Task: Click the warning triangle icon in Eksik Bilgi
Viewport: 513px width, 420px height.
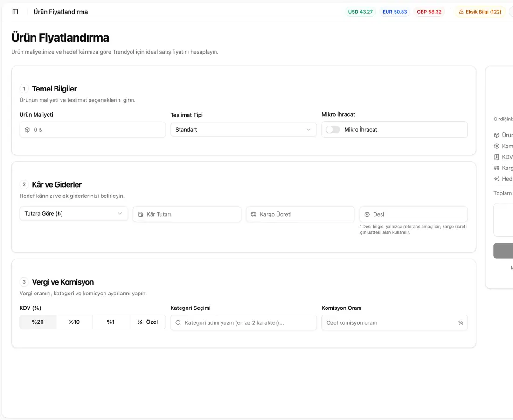Action: point(461,12)
